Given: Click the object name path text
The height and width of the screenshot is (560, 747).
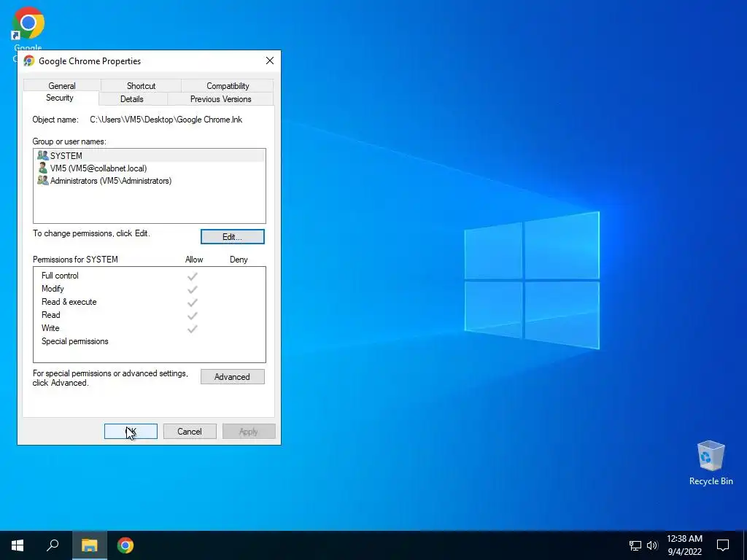Looking at the screenshot, I should 166,120.
